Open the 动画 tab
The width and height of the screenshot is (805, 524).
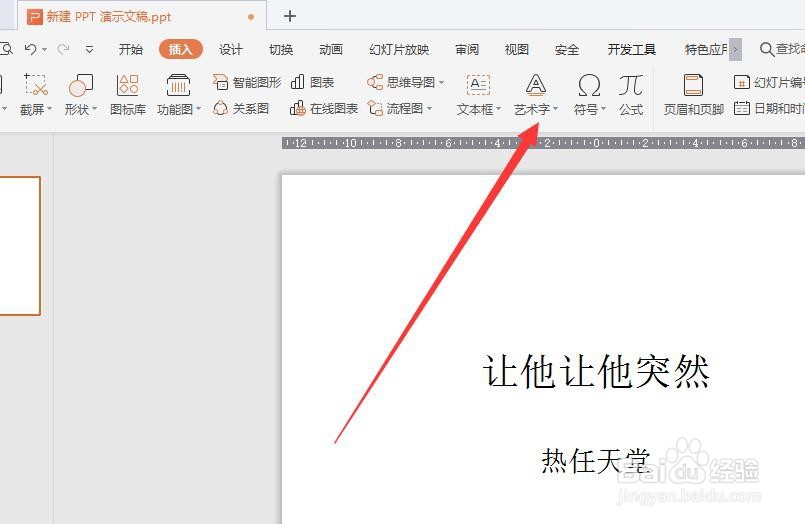click(331, 49)
